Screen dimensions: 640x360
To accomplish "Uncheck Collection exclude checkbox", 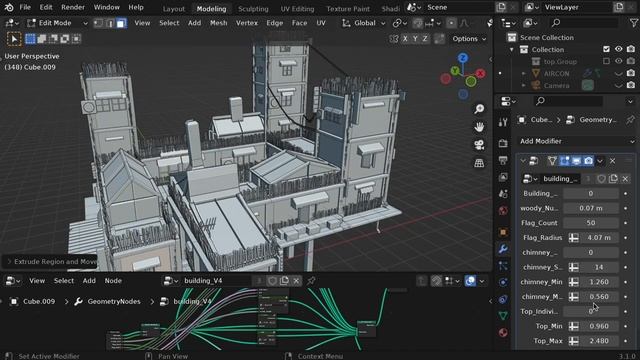I will (x=606, y=49).
